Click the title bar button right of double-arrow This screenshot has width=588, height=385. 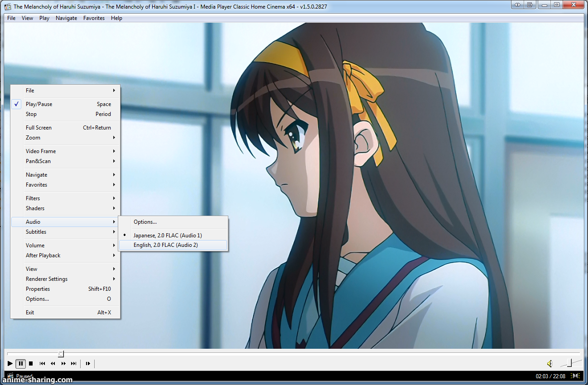pos(530,5)
